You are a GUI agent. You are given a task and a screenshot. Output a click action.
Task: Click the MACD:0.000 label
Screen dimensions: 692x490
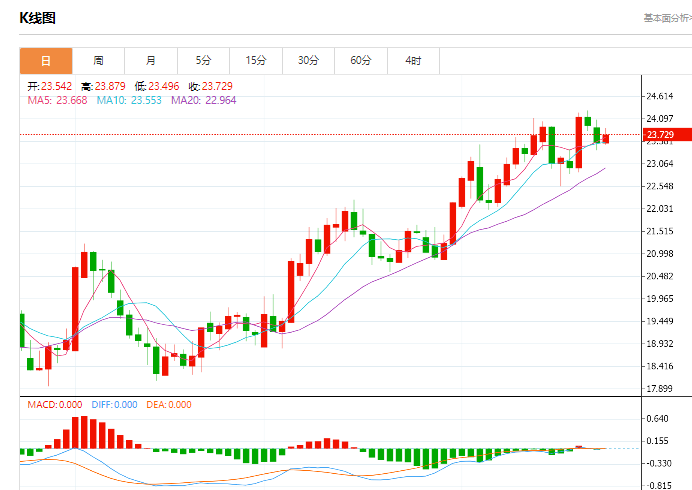tap(55, 405)
